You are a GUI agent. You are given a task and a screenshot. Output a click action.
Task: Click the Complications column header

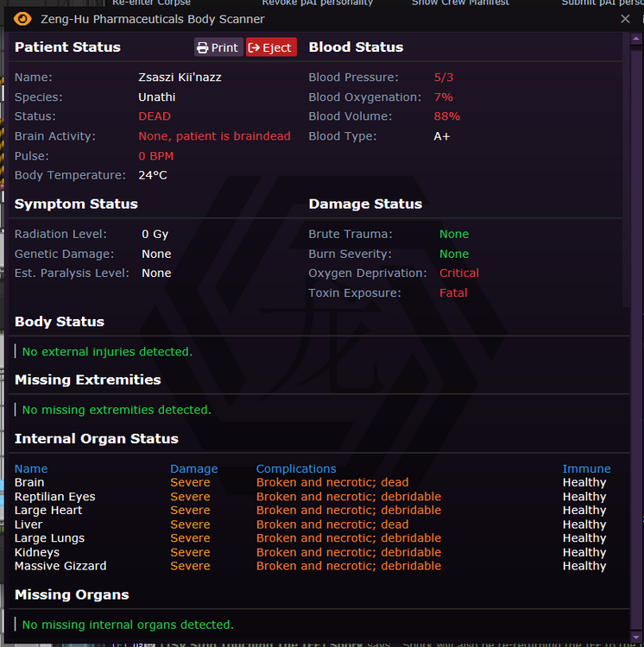[296, 468]
